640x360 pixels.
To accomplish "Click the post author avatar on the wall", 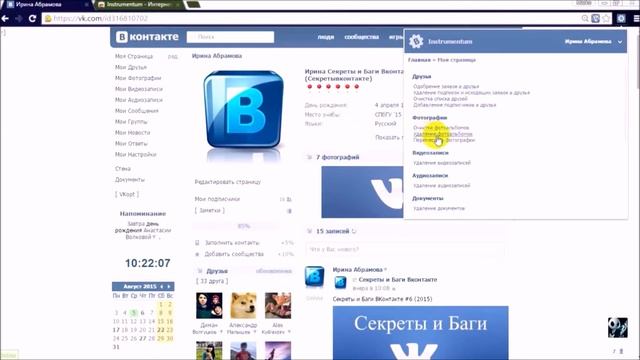I will (x=315, y=276).
